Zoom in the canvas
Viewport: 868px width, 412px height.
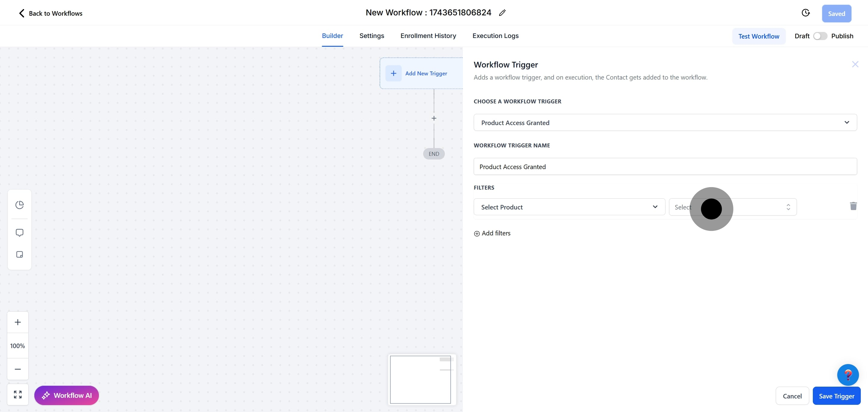point(17,322)
